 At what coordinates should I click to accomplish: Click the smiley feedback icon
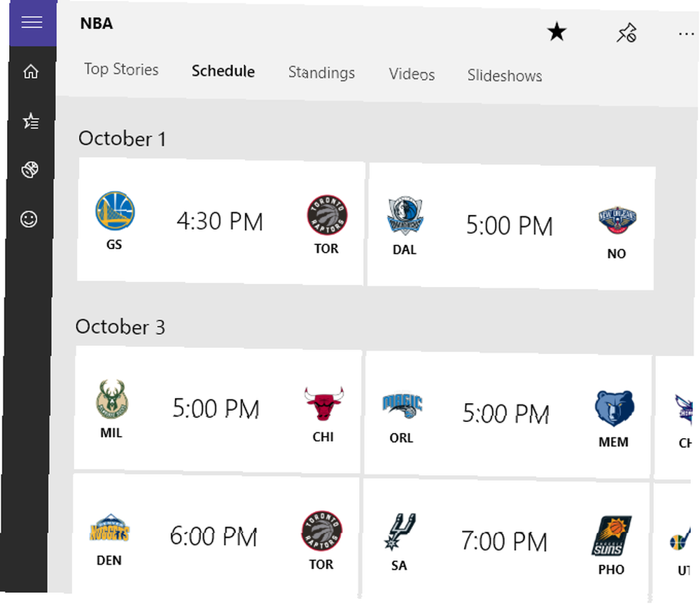(x=29, y=219)
